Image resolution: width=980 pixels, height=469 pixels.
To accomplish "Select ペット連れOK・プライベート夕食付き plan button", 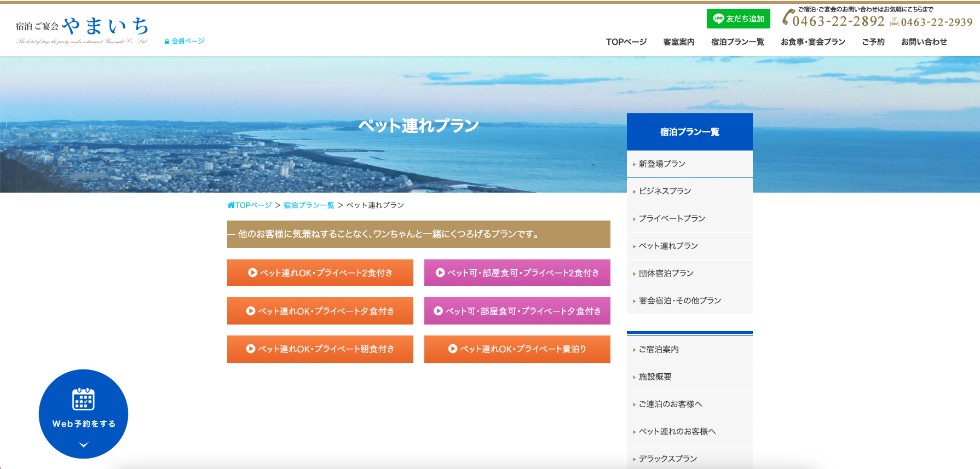I will (x=320, y=311).
